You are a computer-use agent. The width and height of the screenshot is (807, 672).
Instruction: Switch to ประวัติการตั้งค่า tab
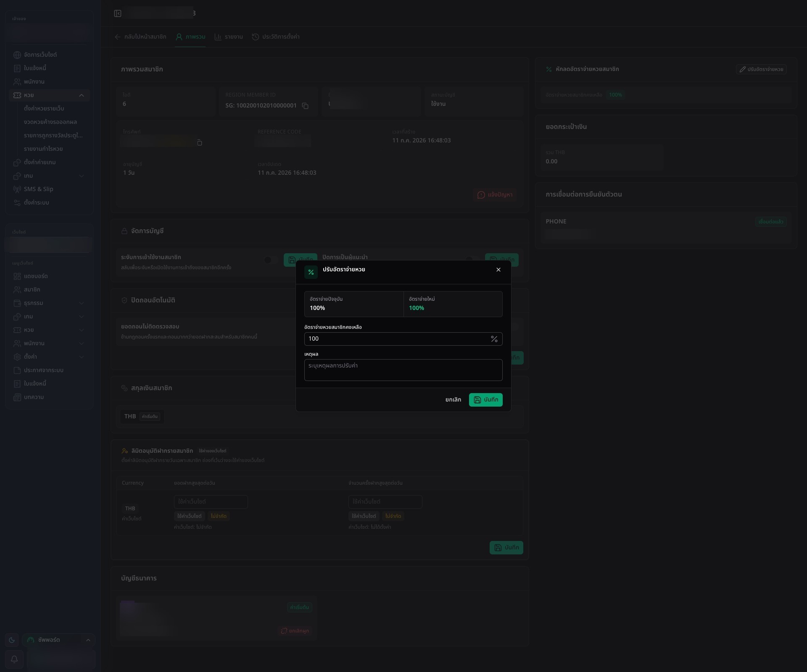(x=276, y=37)
